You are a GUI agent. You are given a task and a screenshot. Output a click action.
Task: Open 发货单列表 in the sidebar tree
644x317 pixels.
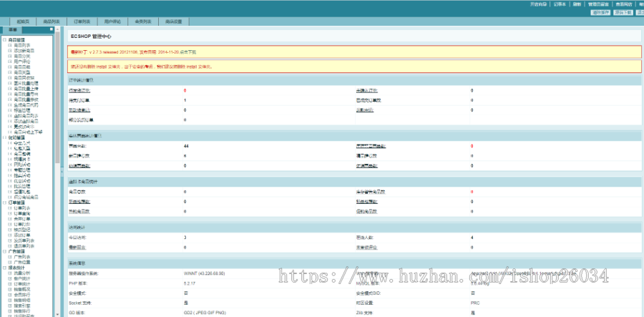[24, 240]
